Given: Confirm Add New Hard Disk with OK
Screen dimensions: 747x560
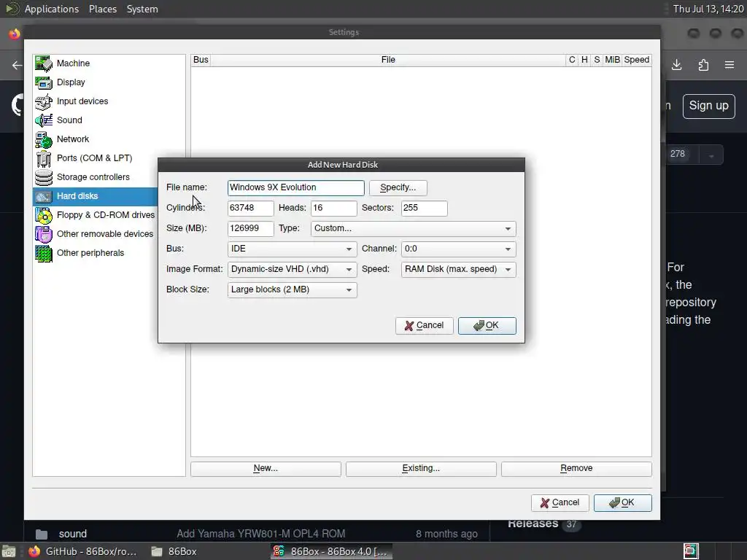Looking at the screenshot, I should click(x=487, y=326).
